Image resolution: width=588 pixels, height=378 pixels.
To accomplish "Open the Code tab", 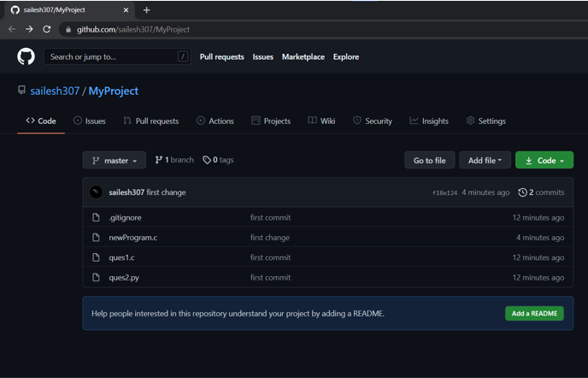I will [41, 121].
